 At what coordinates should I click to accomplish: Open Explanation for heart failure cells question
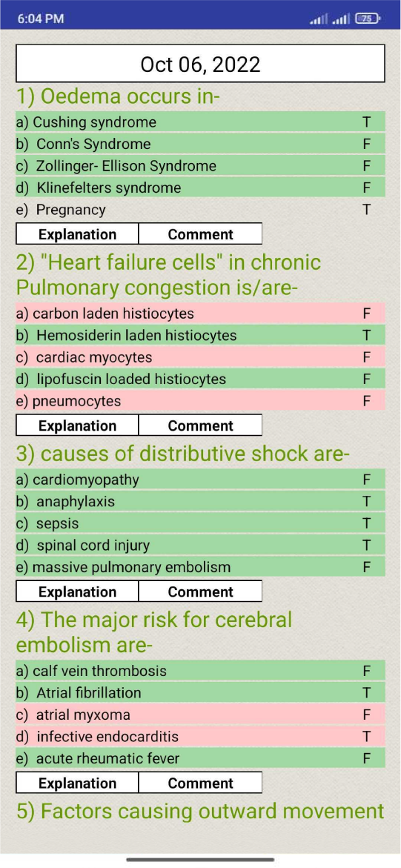[77, 425]
